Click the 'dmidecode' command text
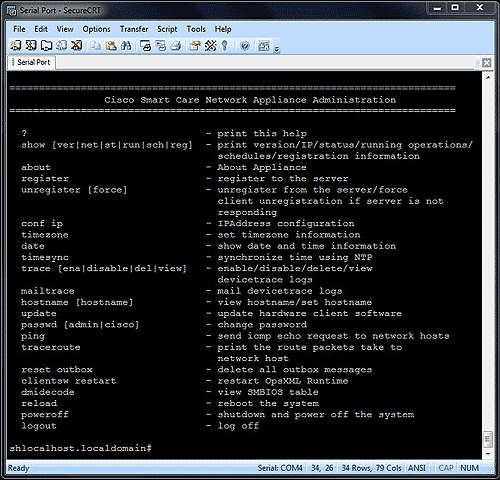Image resolution: width=500 pixels, height=480 pixels. pos(48,392)
